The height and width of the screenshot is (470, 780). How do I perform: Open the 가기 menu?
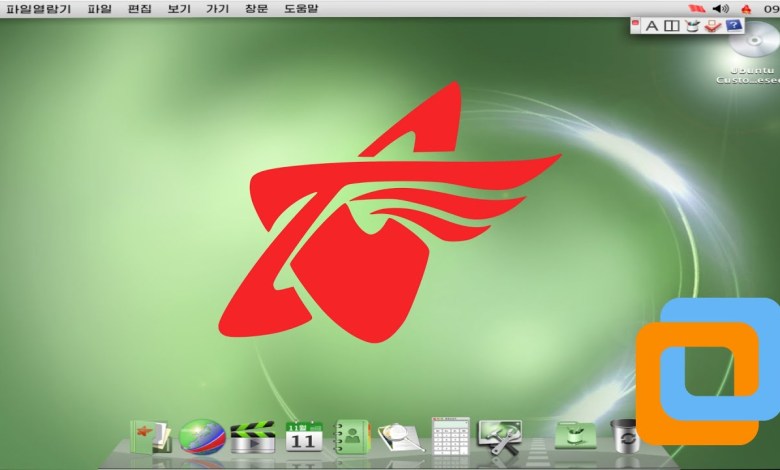217,8
